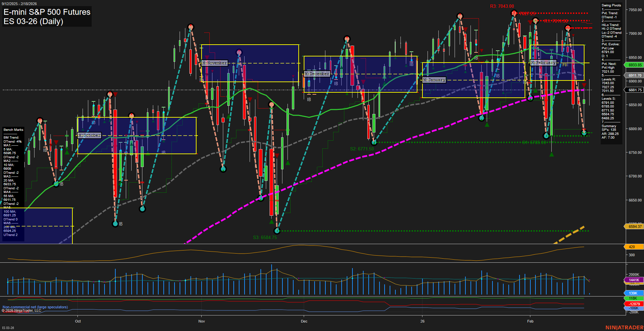Click the Dec label on the time axis
Image resolution: width=644 pixels, height=331 pixels.
[x=304, y=322]
